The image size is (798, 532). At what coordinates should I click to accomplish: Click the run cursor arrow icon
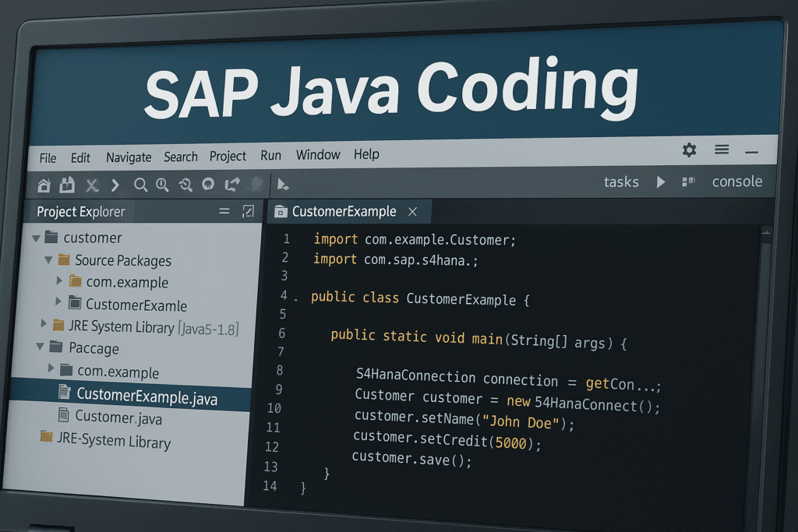(x=283, y=184)
